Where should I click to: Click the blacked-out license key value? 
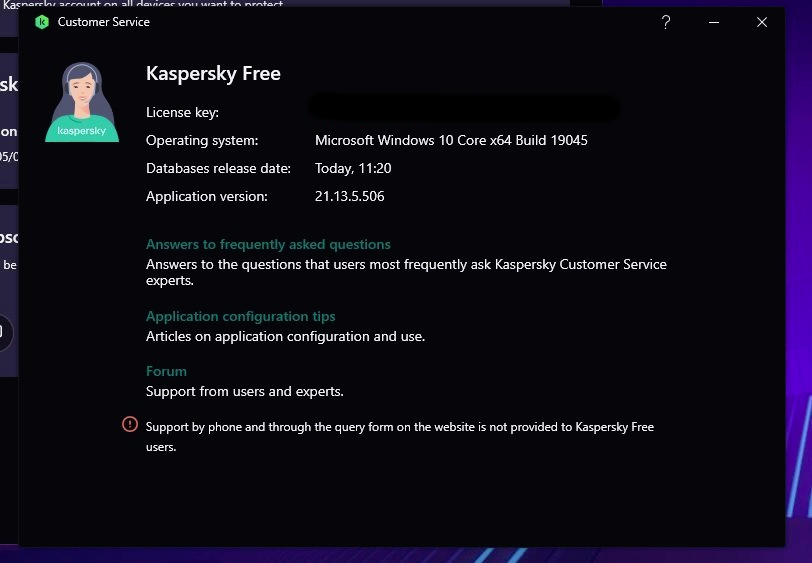[x=463, y=106]
